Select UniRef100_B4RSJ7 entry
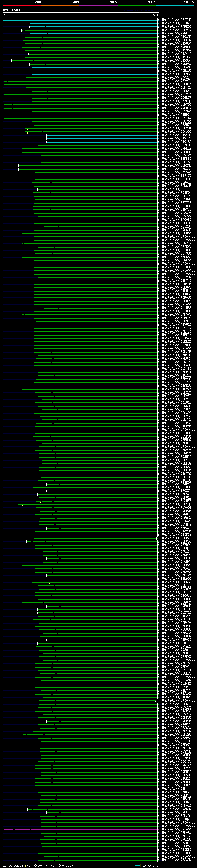Image resolution: width=197 pixels, height=868 pixels. (177, 209)
